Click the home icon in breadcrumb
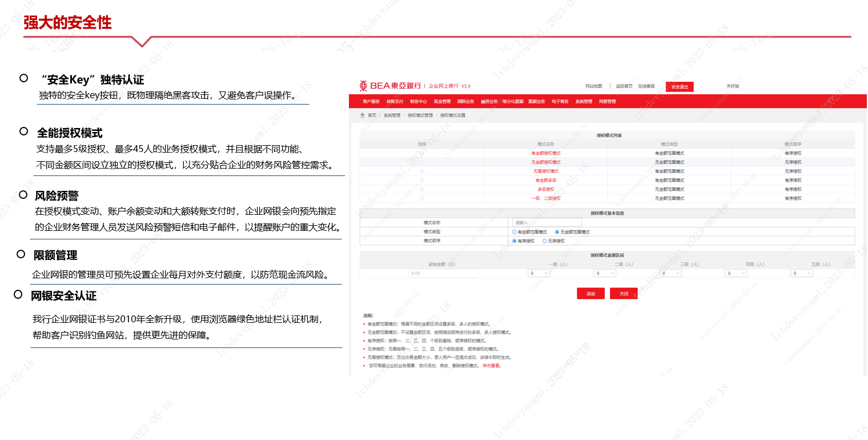868x440 pixels. (363, 115)
